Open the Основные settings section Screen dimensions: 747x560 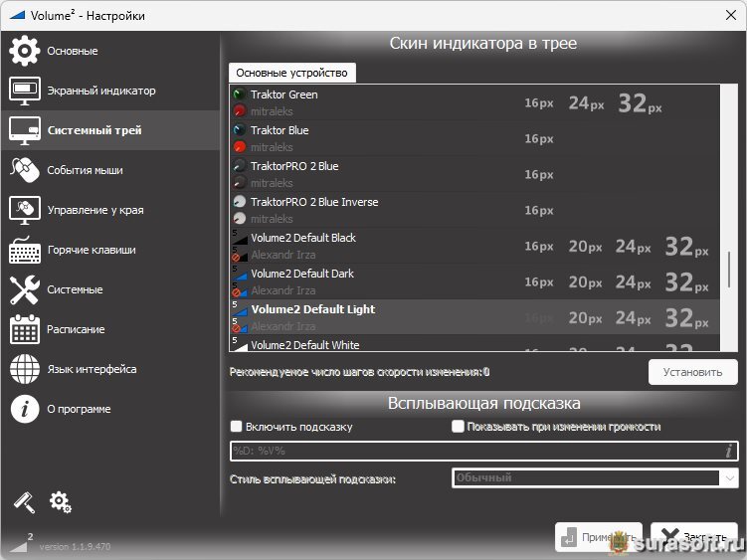click(72, 51)
